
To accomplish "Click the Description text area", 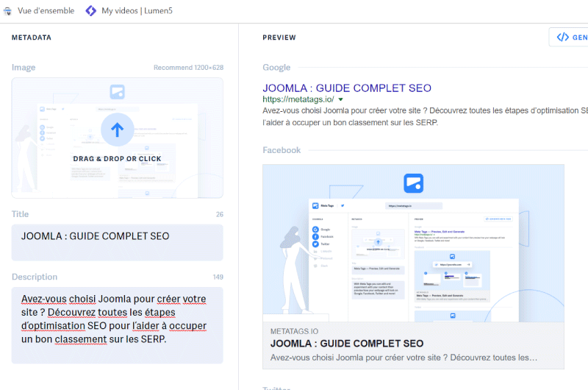I will pos(118,325).
